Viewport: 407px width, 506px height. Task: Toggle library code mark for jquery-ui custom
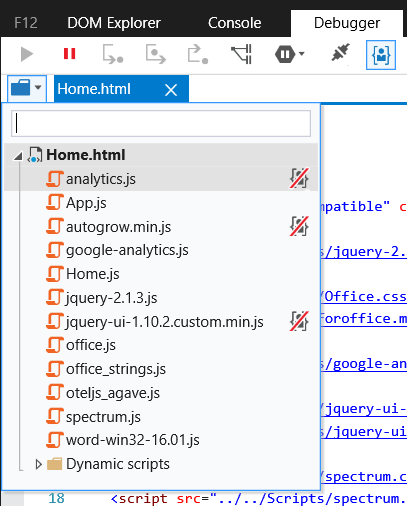tap(299, 321)
